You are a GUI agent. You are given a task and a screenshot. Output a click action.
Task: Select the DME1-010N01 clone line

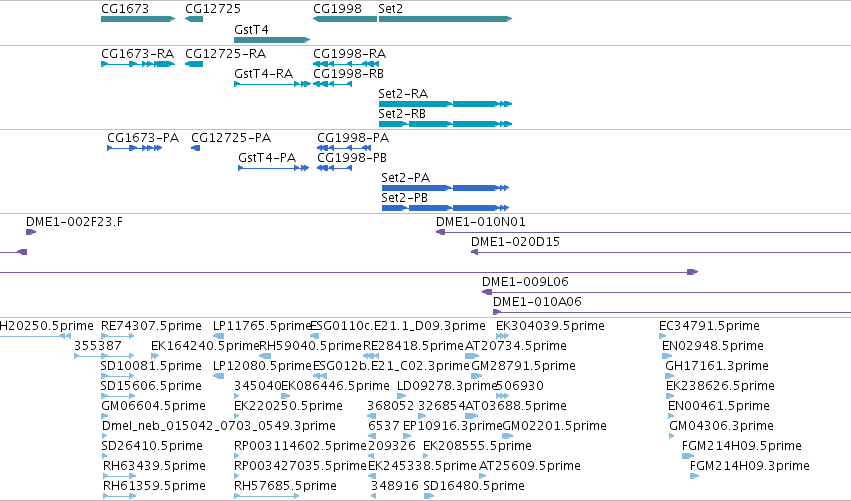(644, 232)
